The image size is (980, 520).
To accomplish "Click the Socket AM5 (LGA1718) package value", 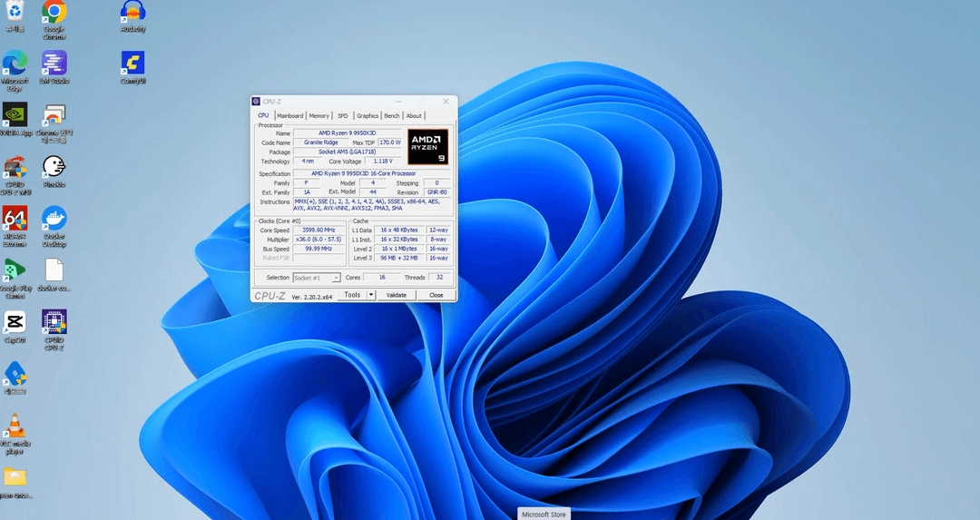I will coord(347,152).
